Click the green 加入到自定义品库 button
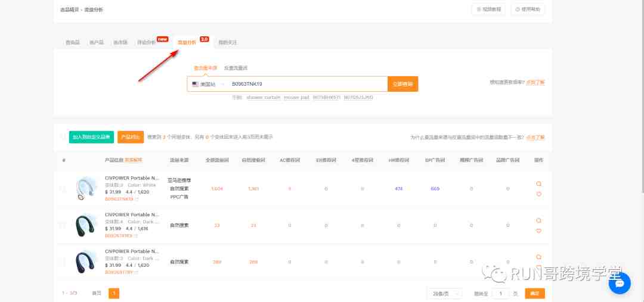The height and width of the screenshot is (302, 644). [91, 137]
